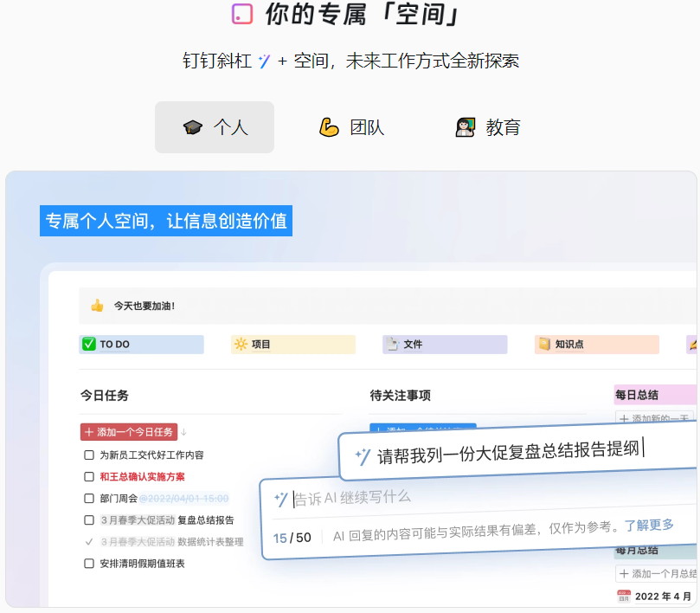Click the 15 / 50 usage counter
The image size is (700, 613).
coord(292,538)
